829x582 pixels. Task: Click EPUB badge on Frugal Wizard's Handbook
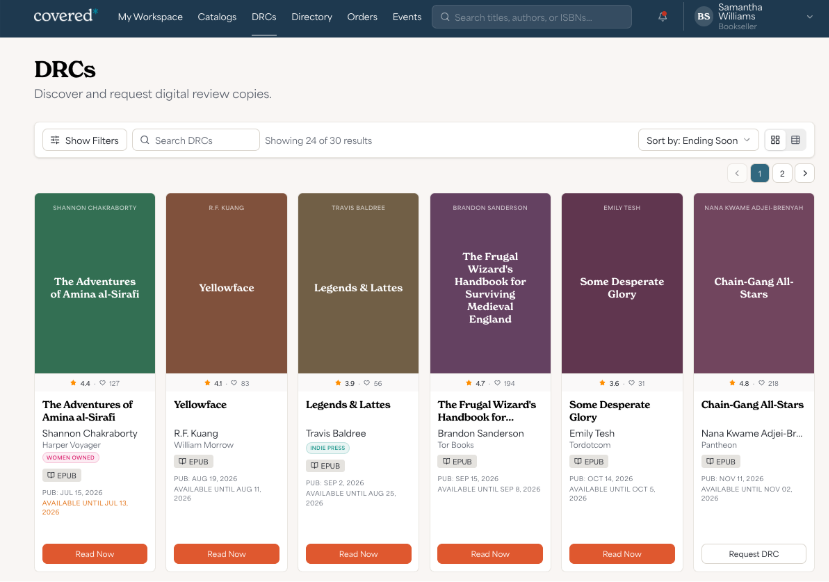[457, 461]
